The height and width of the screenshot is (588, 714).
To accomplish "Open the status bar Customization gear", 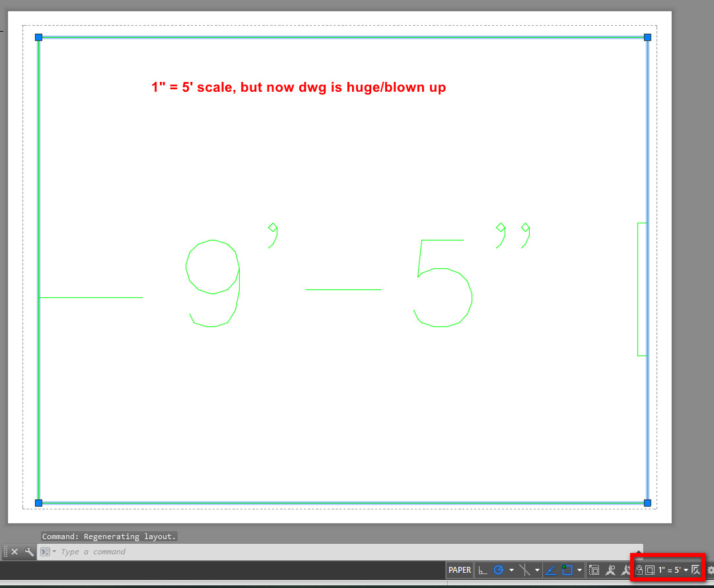I will (711, 570).
